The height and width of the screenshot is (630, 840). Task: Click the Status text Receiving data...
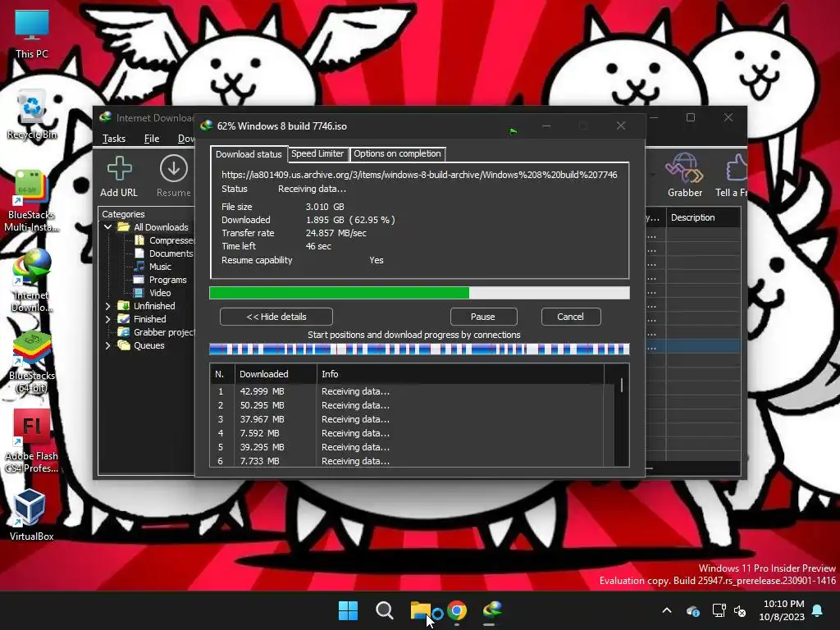pos(312,189)
